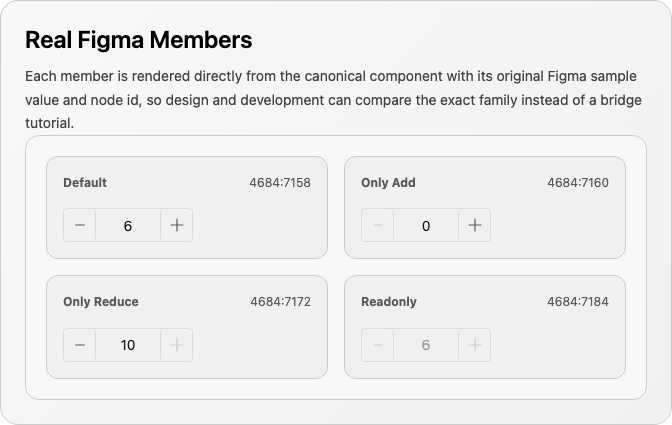
Task: Select the node id 4684:7160
Action: pyautogui.click(x=578, y=183)
